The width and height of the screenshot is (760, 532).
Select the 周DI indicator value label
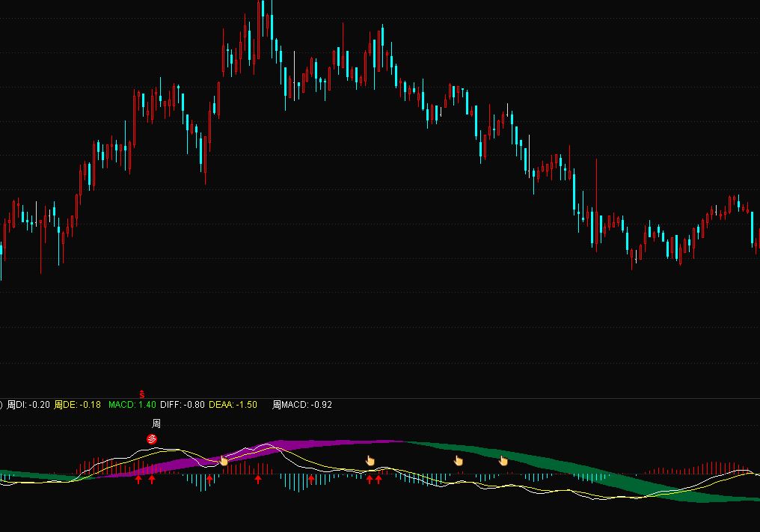(28, 405)
